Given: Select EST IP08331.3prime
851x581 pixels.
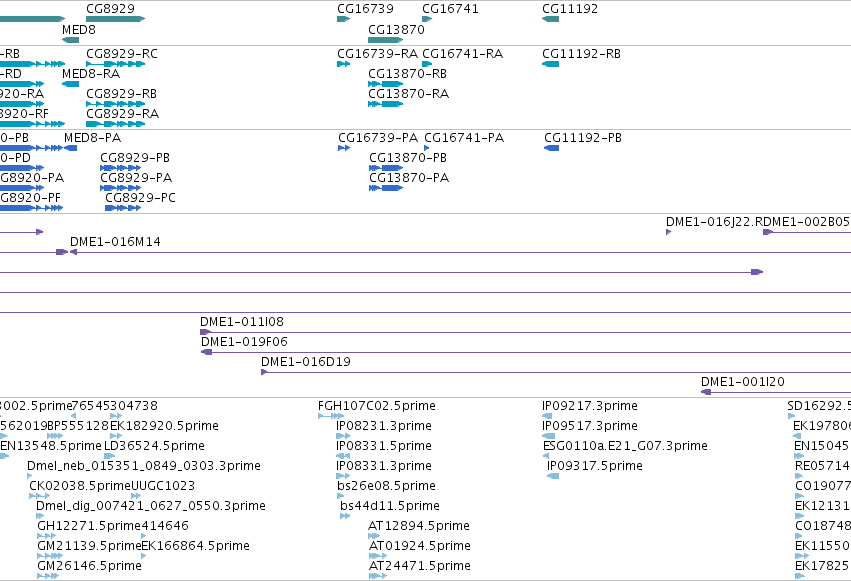Looking at the screenshot, I should tap(343, 476).
